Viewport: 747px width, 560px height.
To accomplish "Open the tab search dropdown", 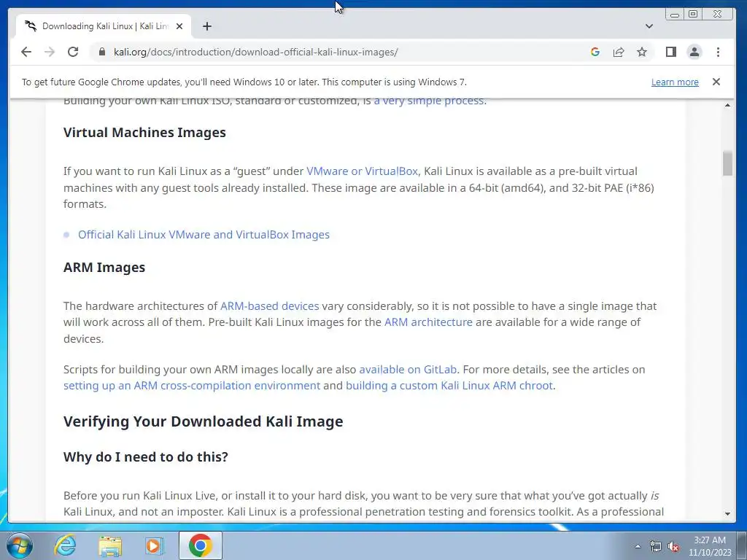I will click(x=649, y=26).
